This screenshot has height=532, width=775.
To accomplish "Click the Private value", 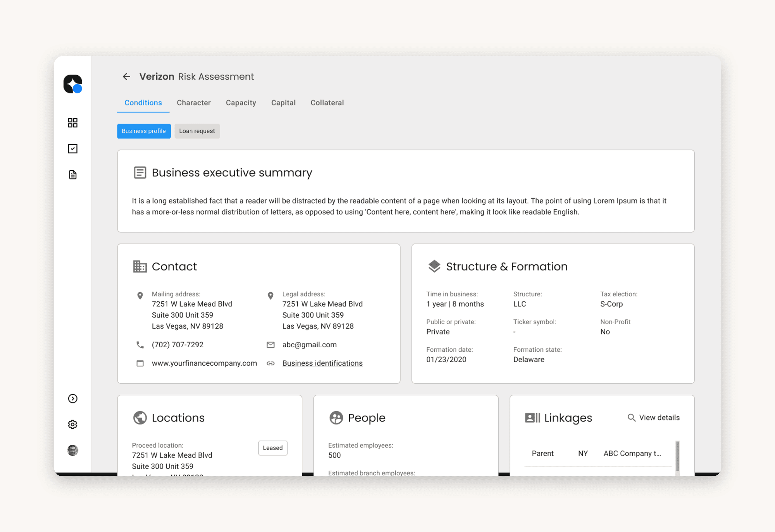I will click(438, 332).
